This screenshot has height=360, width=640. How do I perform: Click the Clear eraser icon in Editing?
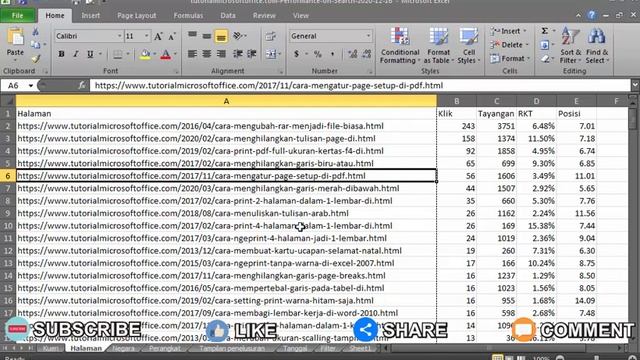point(545,59)
